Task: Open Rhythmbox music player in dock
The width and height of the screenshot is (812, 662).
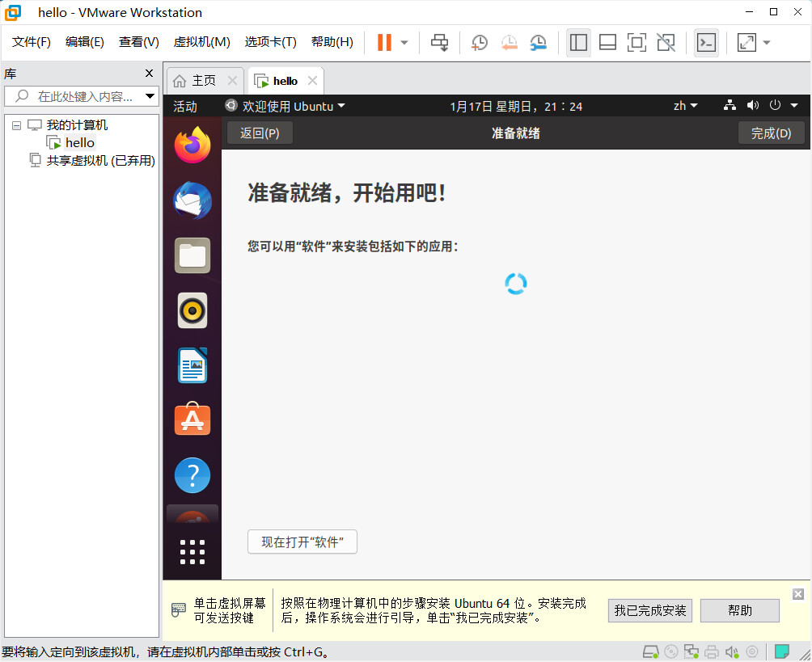Action: 192,310
